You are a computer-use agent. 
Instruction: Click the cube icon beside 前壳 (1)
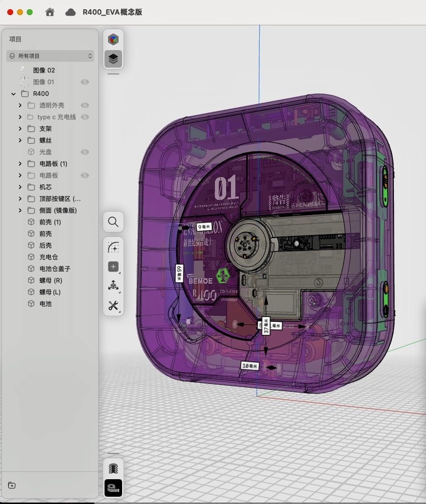click(x=31, y=222)
